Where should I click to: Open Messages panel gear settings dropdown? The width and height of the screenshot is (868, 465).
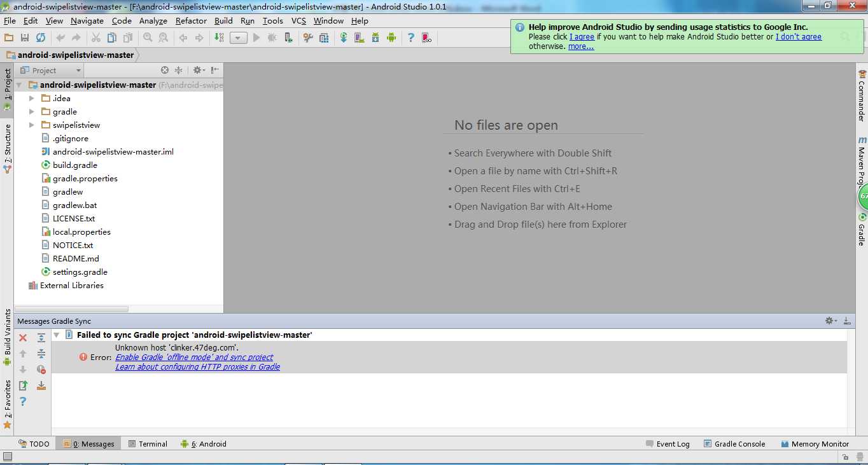(x=831, y=321)
